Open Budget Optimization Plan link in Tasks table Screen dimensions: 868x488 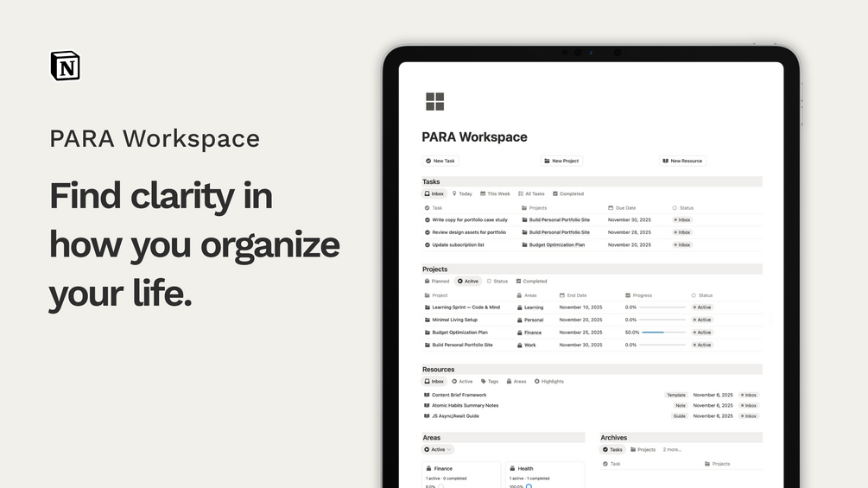pos(553,244)
